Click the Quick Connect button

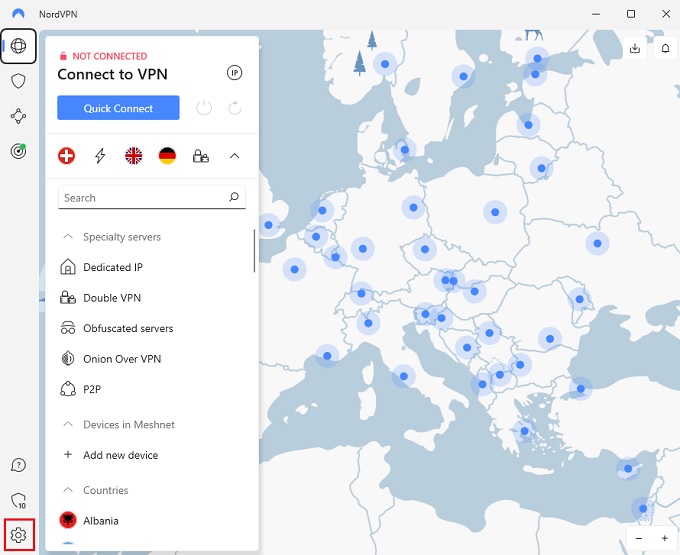coord(118,108)
